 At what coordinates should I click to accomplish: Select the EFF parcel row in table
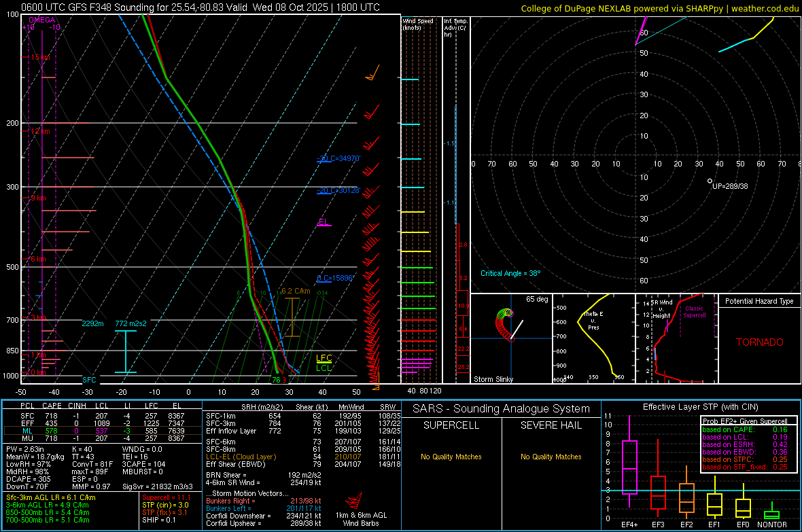tap(103, 423)
